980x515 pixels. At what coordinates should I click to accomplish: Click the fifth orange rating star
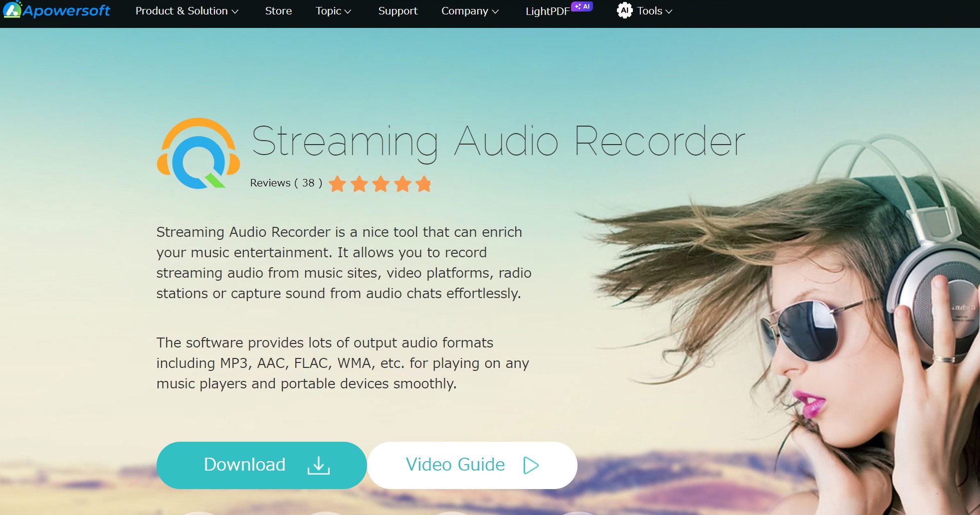pos(423,184)
